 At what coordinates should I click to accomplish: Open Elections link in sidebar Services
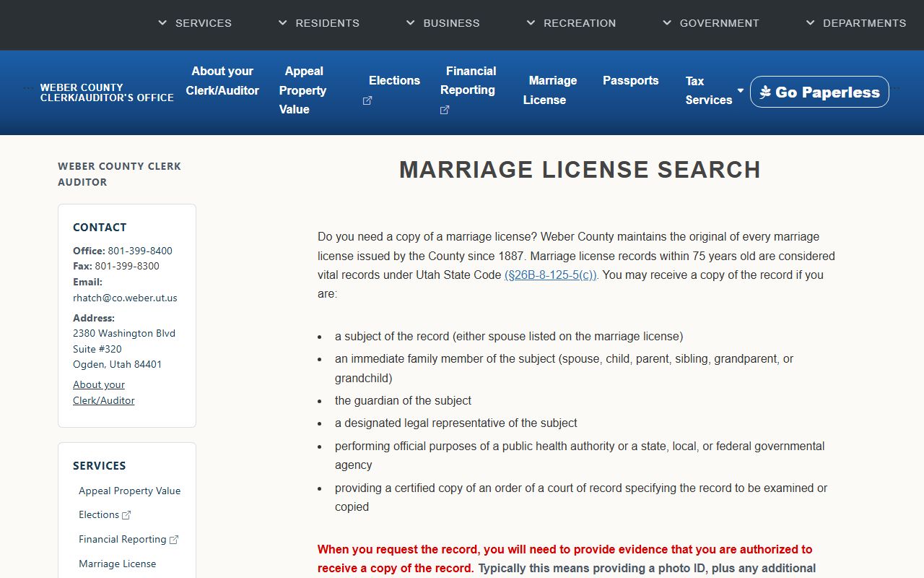point(99,514)
